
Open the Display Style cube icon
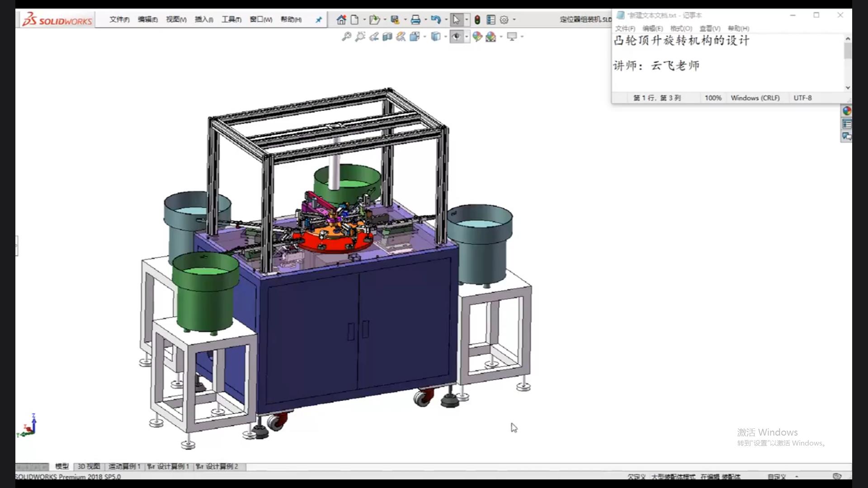(435, 37)
